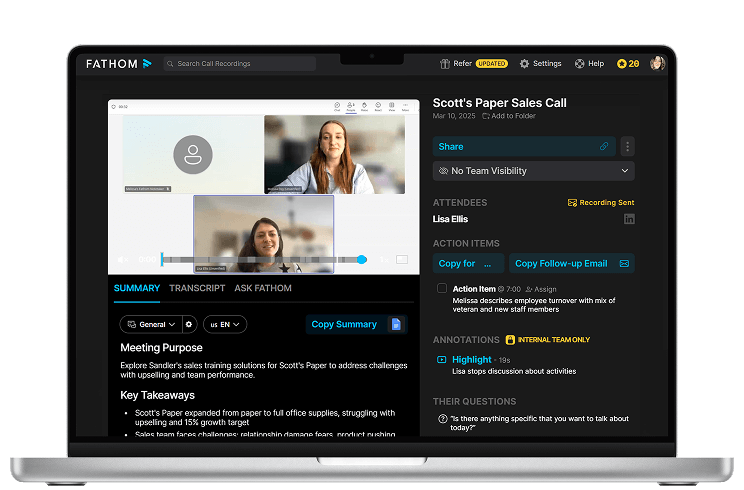Switch to the Transcript tab
This screenshot has width=744, height=490.
pyautogui.click(x=197, y=288)
